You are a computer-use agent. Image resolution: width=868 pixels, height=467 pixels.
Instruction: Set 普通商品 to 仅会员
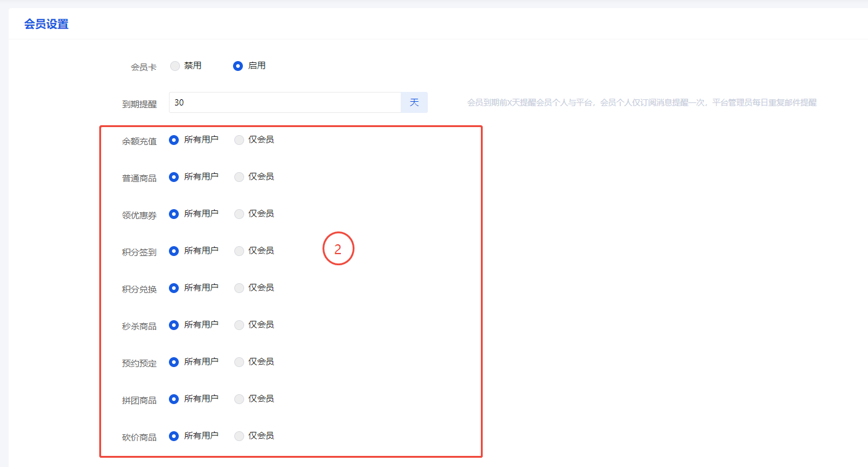pyautogui.click(x=239, y=177)
